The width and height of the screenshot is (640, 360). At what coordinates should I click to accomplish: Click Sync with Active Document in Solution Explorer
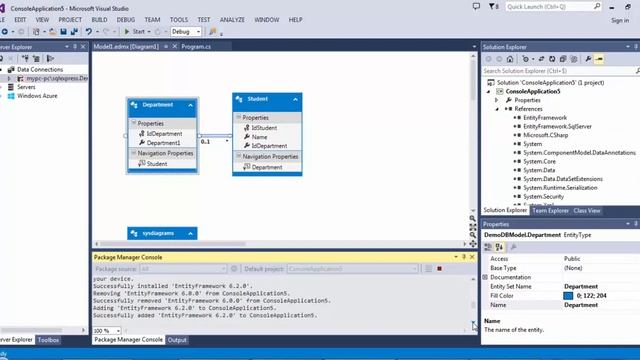tap(541, 59)
